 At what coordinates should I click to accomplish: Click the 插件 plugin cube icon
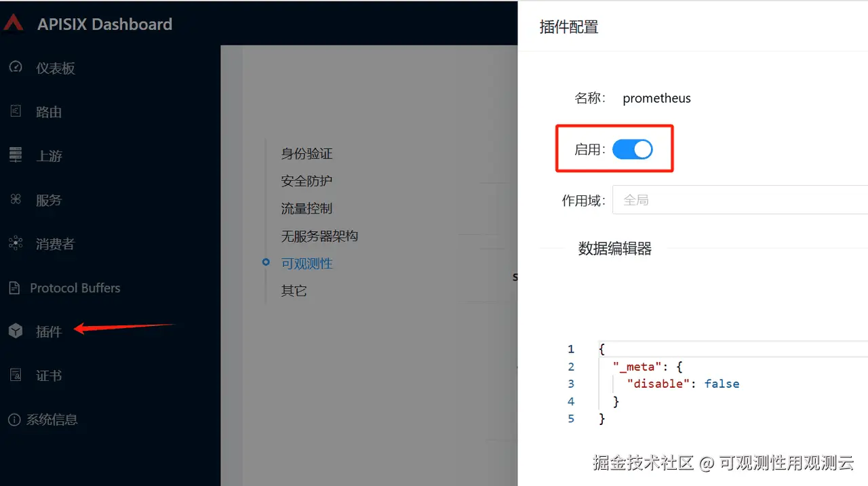pos(15,331)
